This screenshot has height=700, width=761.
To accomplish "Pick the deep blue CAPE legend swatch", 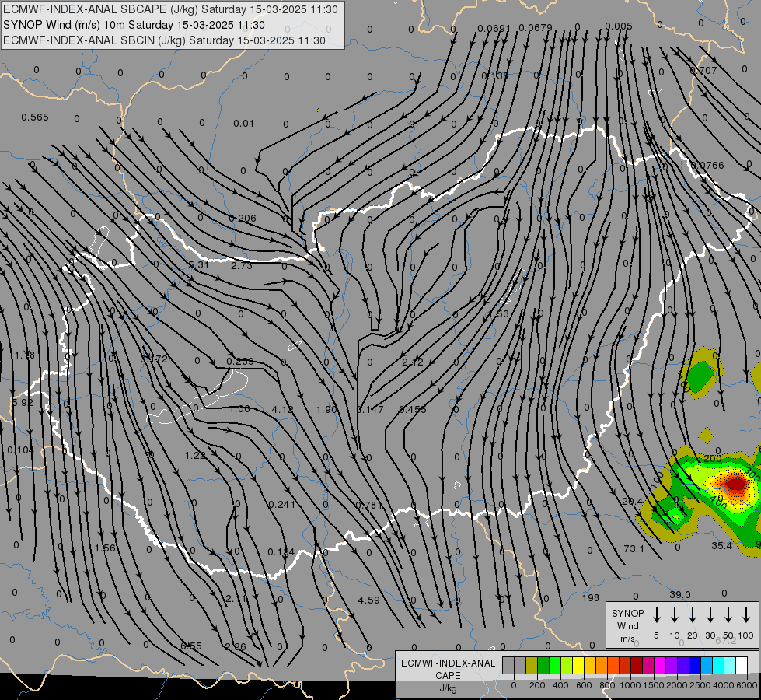I will (x=695, y=666).
